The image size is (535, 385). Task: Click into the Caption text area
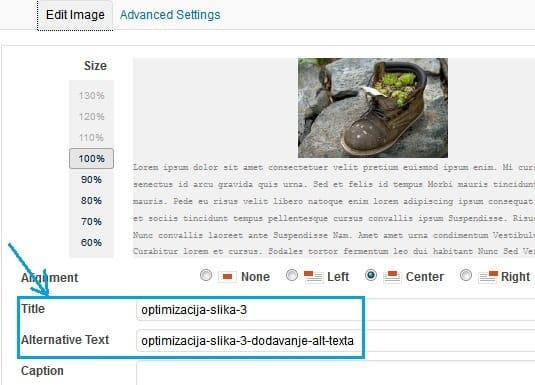[x=335, y=373]
